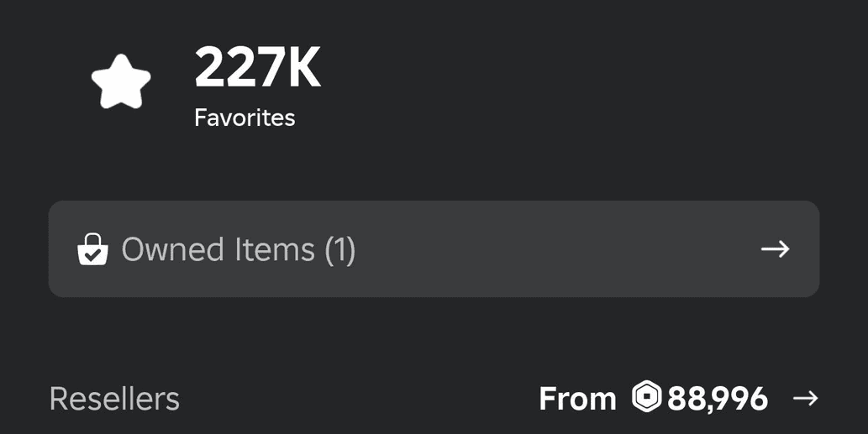The image size is (868, 434).
Task: View Robux price via coin icon
Action: click(x=646, y=397)
